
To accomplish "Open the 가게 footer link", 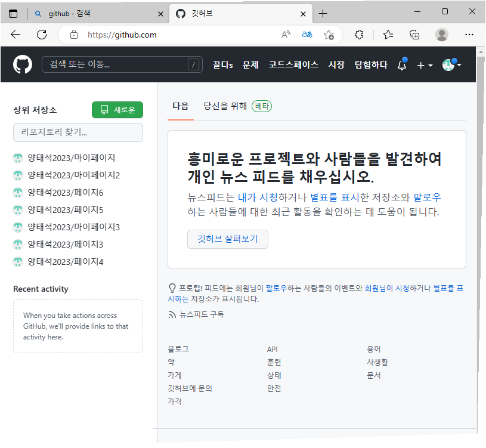I will click(175, 375).
